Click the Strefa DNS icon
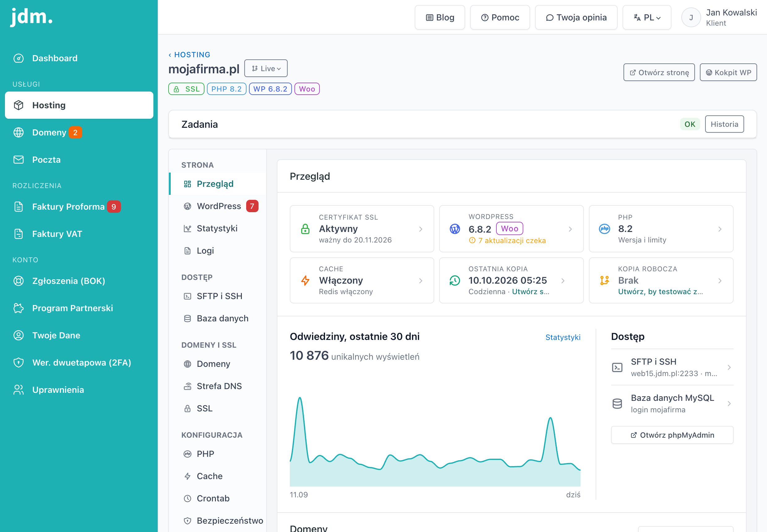 click(x=188, y=386)
